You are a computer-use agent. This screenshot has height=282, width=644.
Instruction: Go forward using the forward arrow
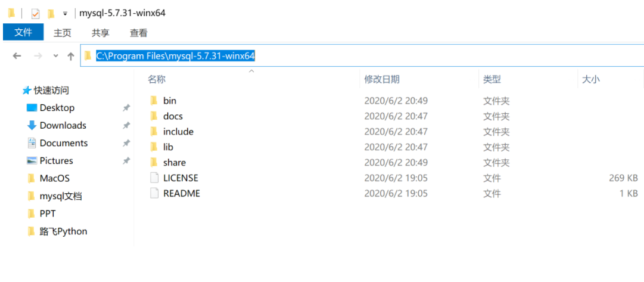coord(38,56)
